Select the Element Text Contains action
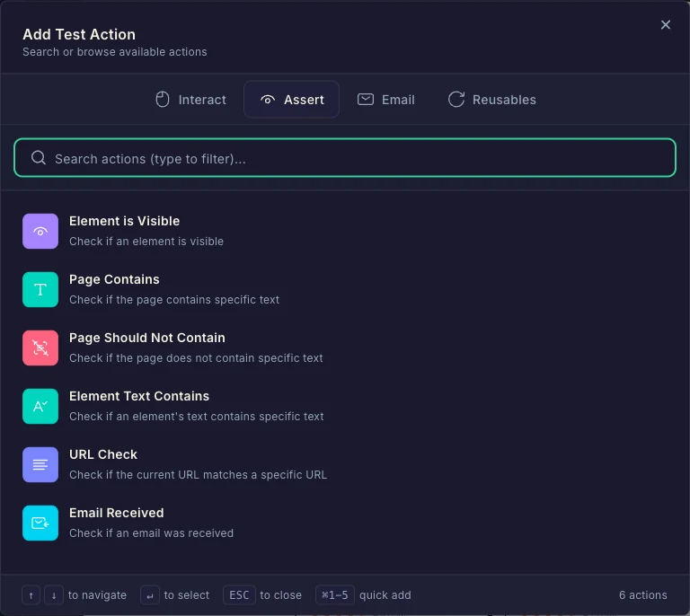Viewport: 690px width, 616px height. 345,406
